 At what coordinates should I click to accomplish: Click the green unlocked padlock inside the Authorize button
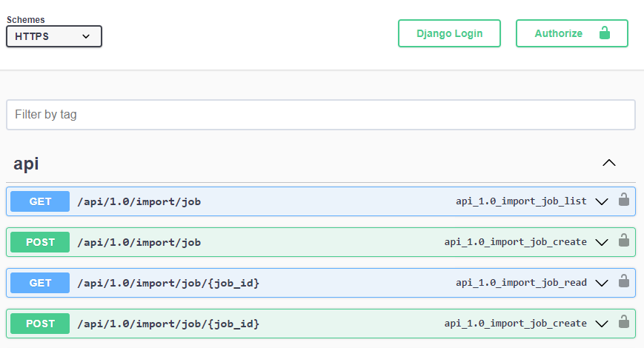pyautogui.click(x=605, y=33)
